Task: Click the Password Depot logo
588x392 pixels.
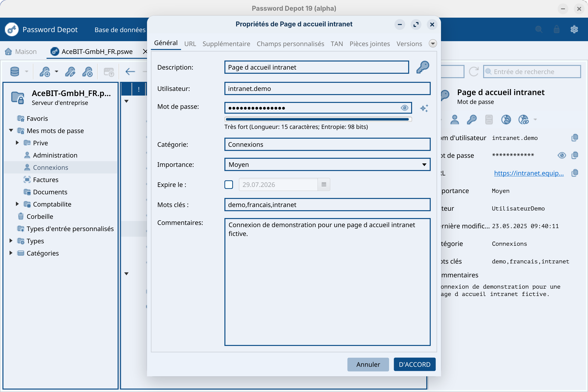Action: tap(12, 29)
